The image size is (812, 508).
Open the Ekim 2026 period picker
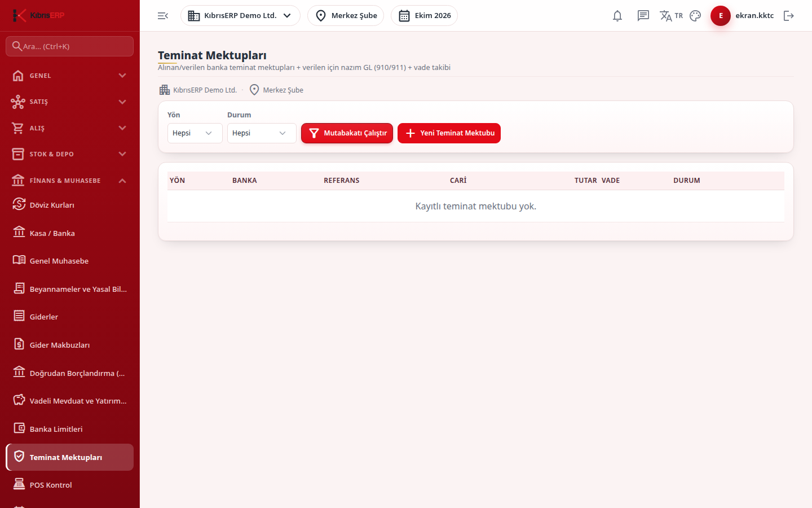tap(424, 16)
